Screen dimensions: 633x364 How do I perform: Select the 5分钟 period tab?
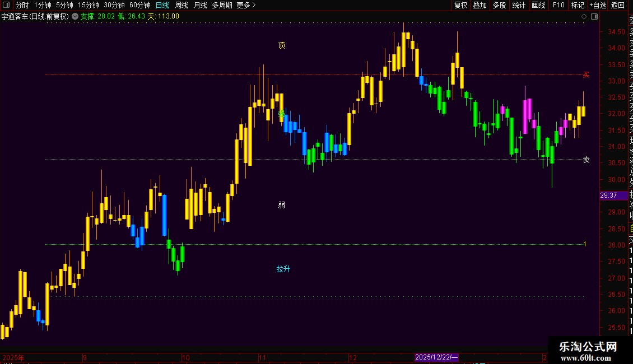pyautogui.click(x=64, y=5)
